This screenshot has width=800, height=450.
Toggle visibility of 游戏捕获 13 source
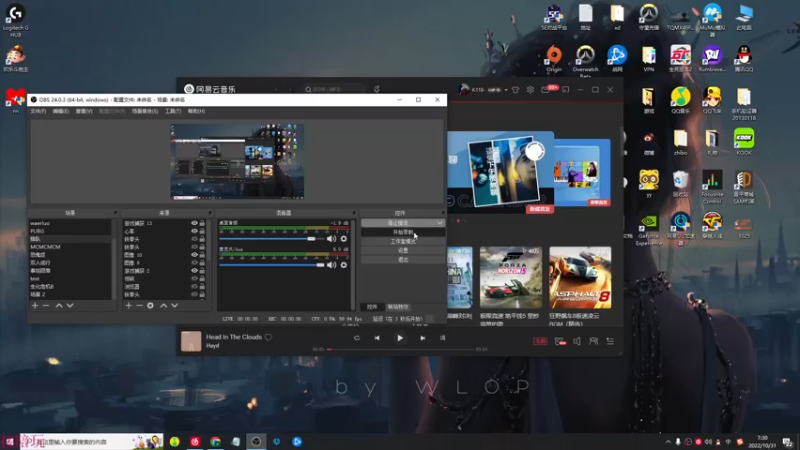pyautogui.click(x=194, y=223)
